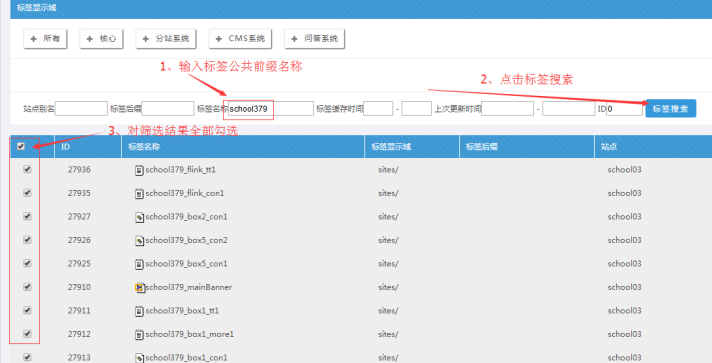712x363 pixels.
Task: Click the banner icon beside school379_mainBanner
Action: tap(140, 288)
